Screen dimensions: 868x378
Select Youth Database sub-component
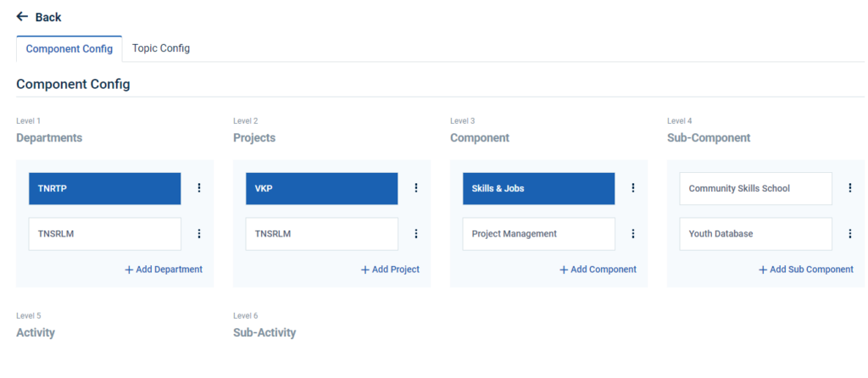(x=756, y=234)
